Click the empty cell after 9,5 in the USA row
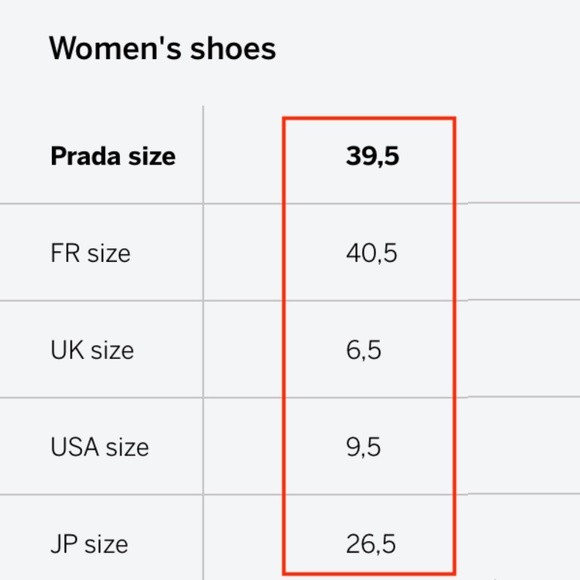 518,446
